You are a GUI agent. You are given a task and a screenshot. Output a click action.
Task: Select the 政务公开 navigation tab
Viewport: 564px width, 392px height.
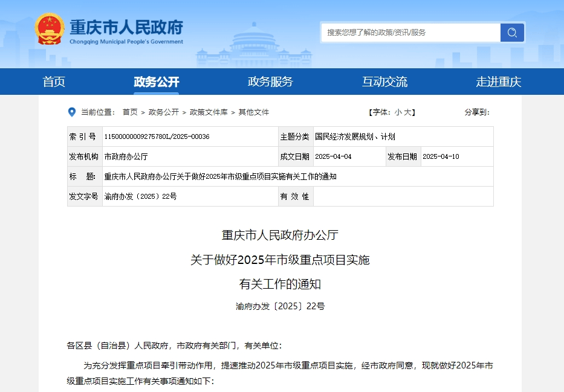(x=157, y=82)
